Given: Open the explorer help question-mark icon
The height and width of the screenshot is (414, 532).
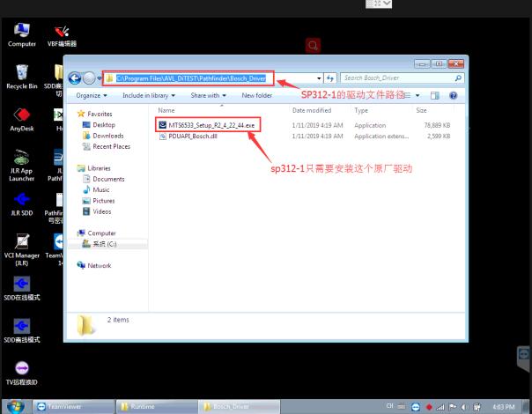Looking at the screenshot, I should [454, 95].
